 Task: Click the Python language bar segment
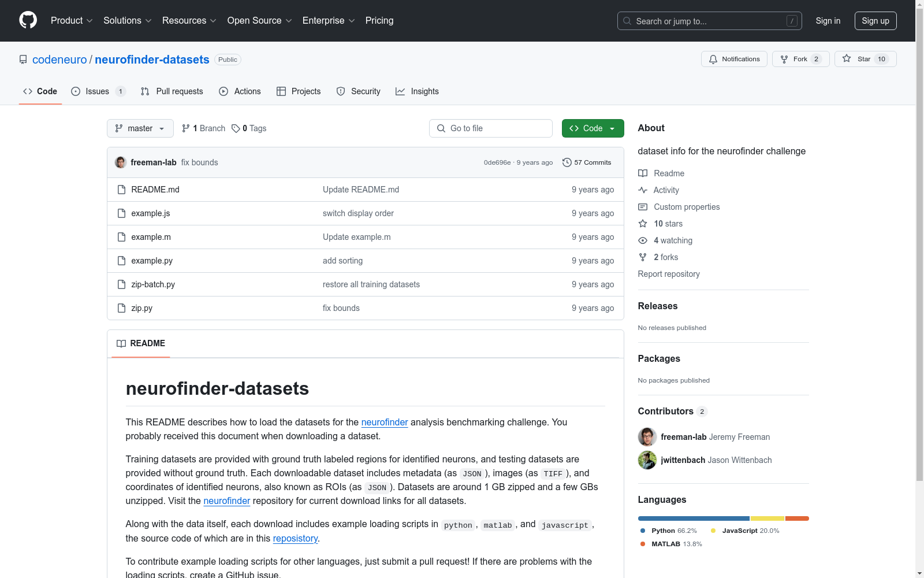coord(694,518)
